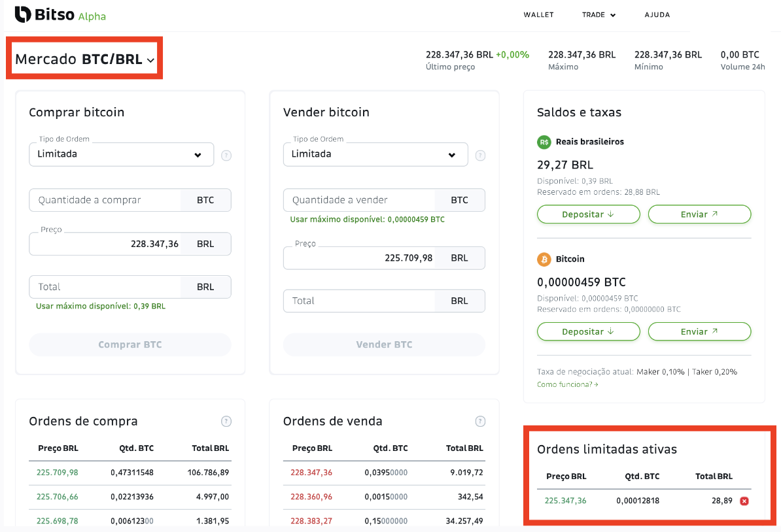This screenshot has height=532, width=781.
Task: Use max available 0,39 BRL link
Action: coord(101,306)
